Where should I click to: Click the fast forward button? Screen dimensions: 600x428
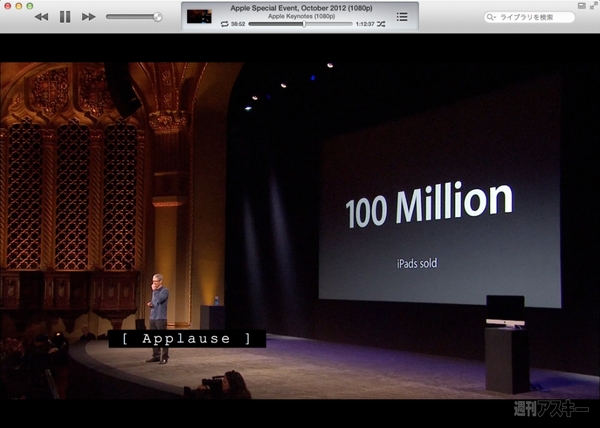(89, 17)
